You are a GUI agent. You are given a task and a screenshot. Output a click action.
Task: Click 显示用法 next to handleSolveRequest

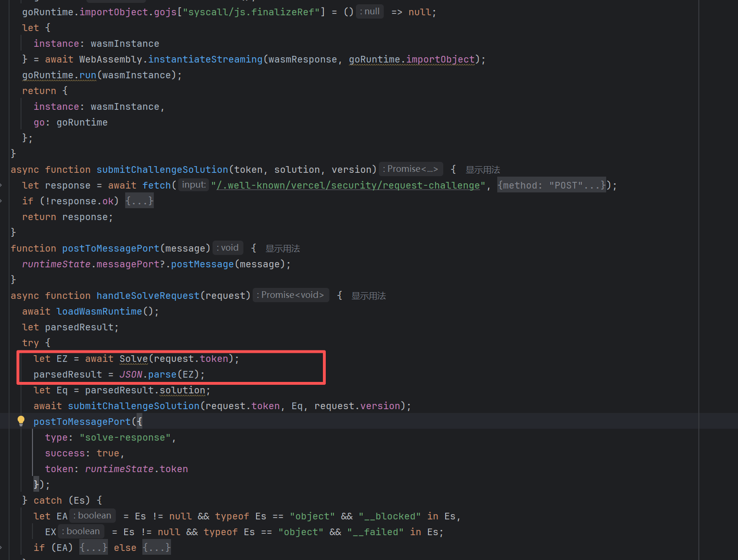[368, 296]
